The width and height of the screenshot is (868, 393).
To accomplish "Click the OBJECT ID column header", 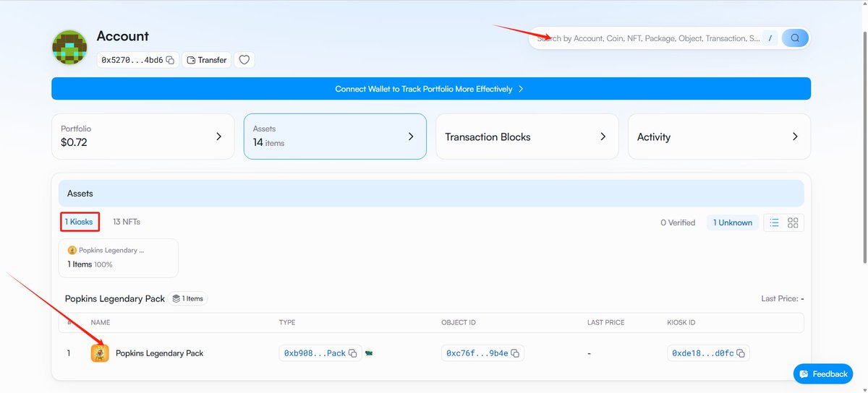I will point(459,322).
